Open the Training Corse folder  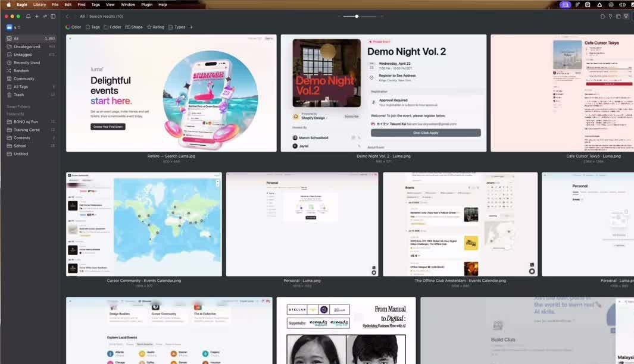click(31, 130)
